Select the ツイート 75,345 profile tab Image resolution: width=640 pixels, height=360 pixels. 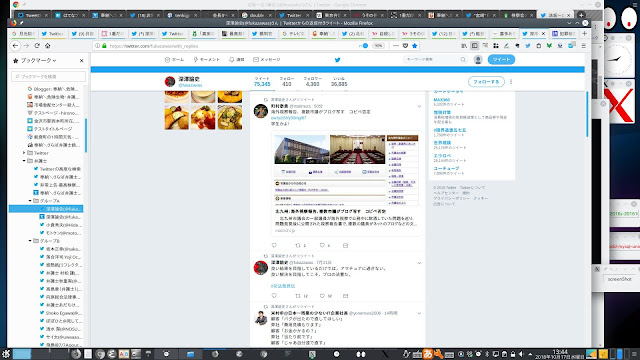pos(262,82)
